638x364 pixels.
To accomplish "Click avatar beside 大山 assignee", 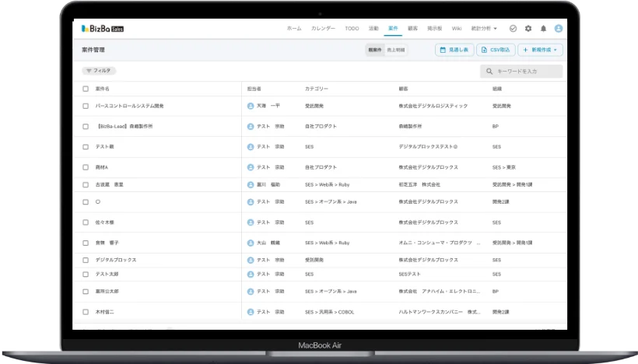I will pos(251,243).
